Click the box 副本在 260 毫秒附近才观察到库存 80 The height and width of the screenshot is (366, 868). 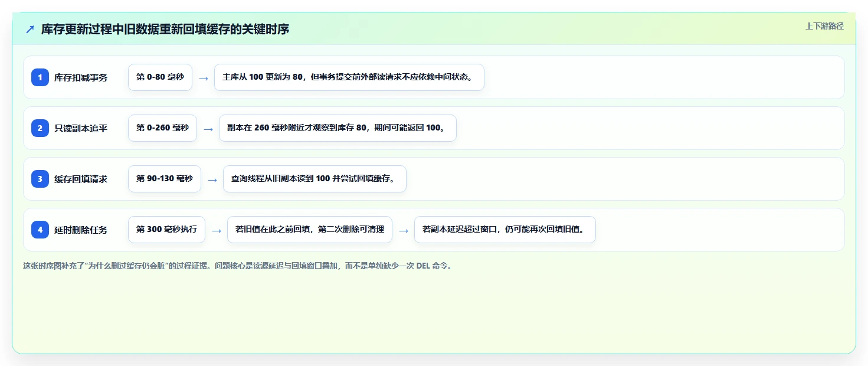[x=338, y=128]
